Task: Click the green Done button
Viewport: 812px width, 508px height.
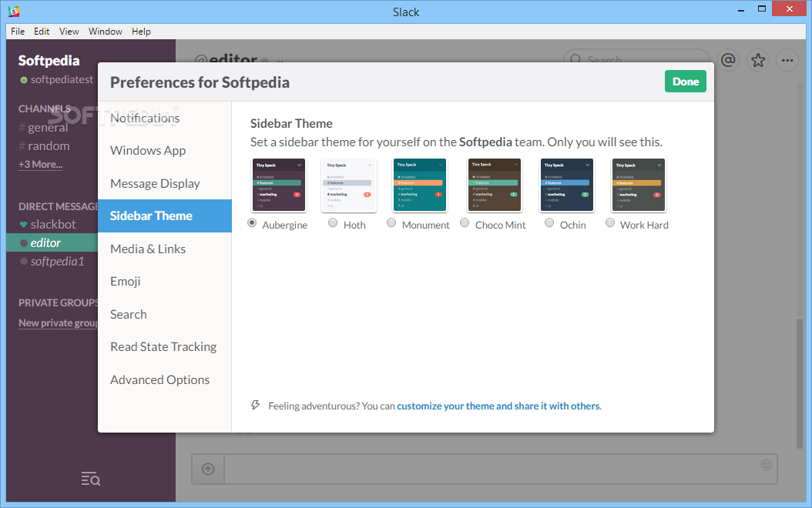Action: (685, 82)
